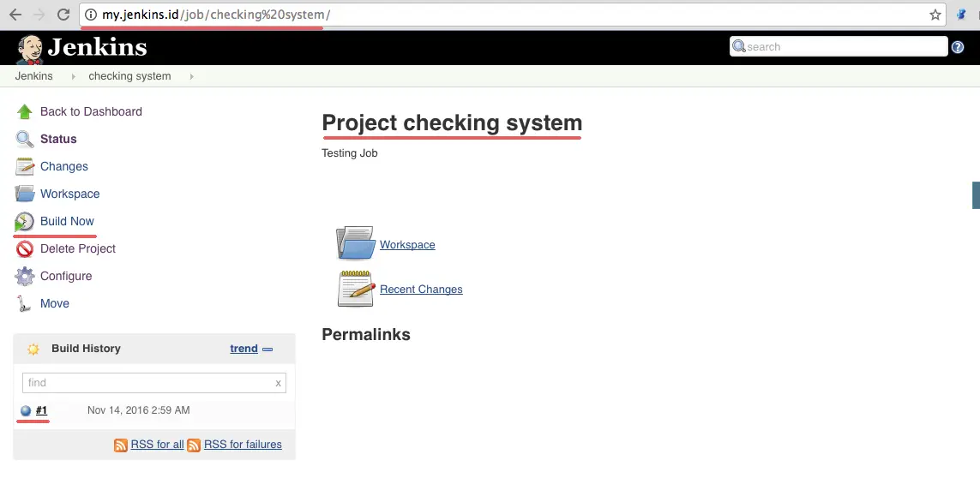Open the Recent Changes link
Screen dimensions: 980x490
coord(421,289)
